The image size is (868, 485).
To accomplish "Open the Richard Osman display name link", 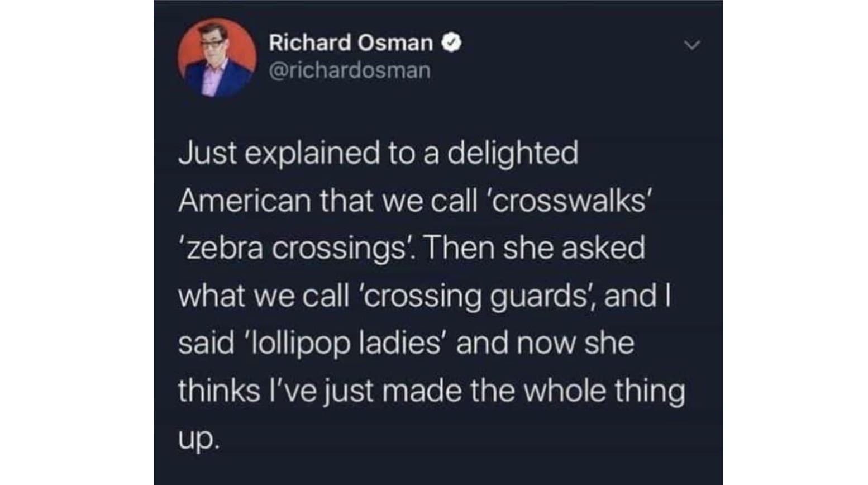I will (x=350, y=43).
